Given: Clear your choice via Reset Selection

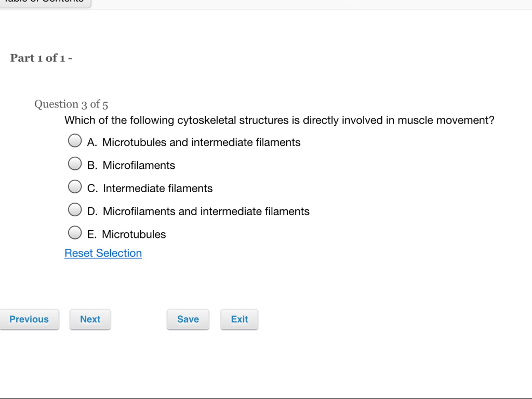Looking at the screenshot, I should [103, 253].
